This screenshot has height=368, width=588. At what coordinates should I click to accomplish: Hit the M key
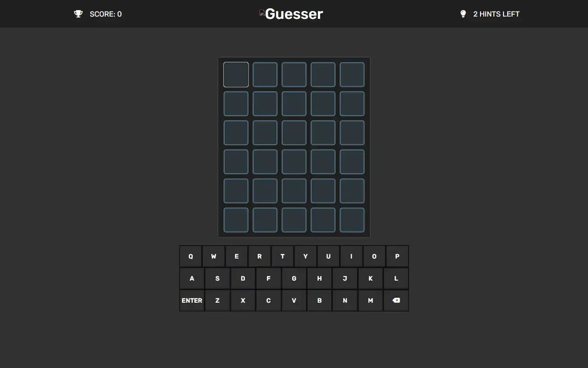coord(370,300)
